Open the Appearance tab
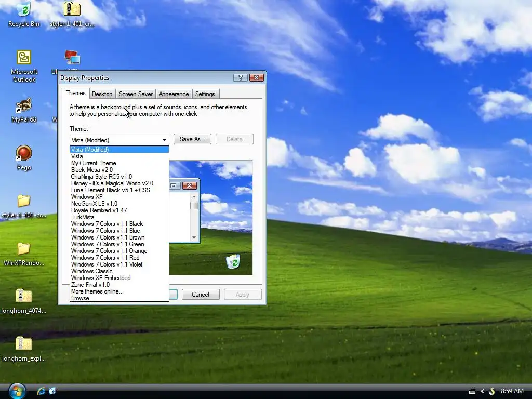Viewport: 532px width, 399px height. pos(174,94)
